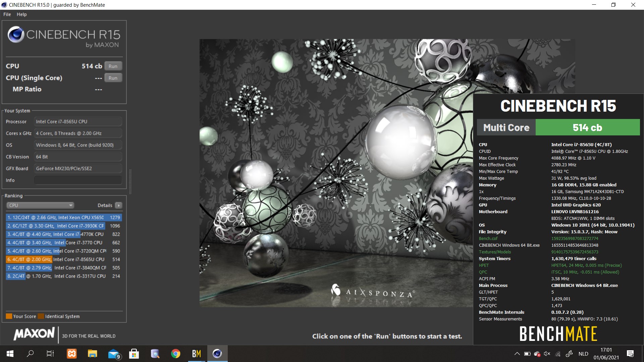Open the database search app in taskbar
This screenshot has height=362, width=644.
pyautogui.click(x=155, y=354)
